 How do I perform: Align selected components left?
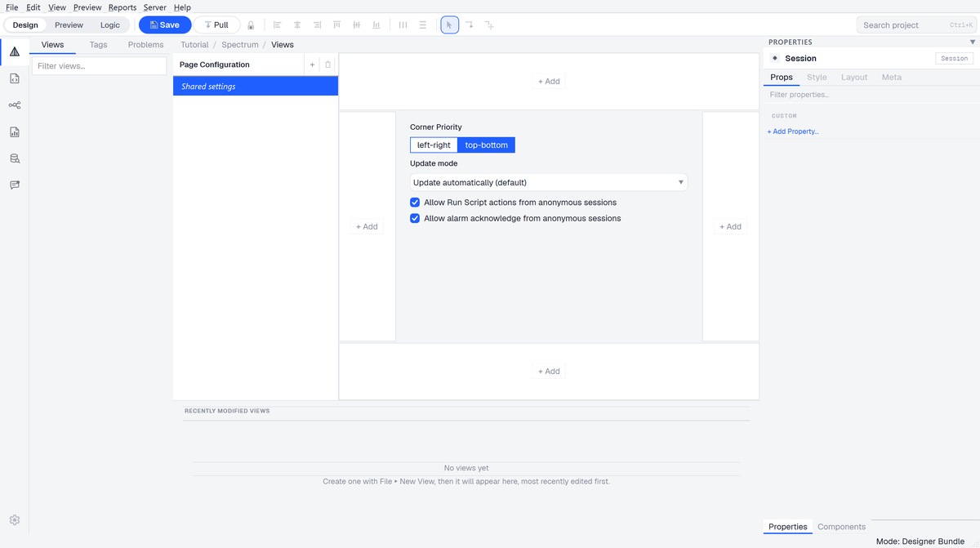277,25
